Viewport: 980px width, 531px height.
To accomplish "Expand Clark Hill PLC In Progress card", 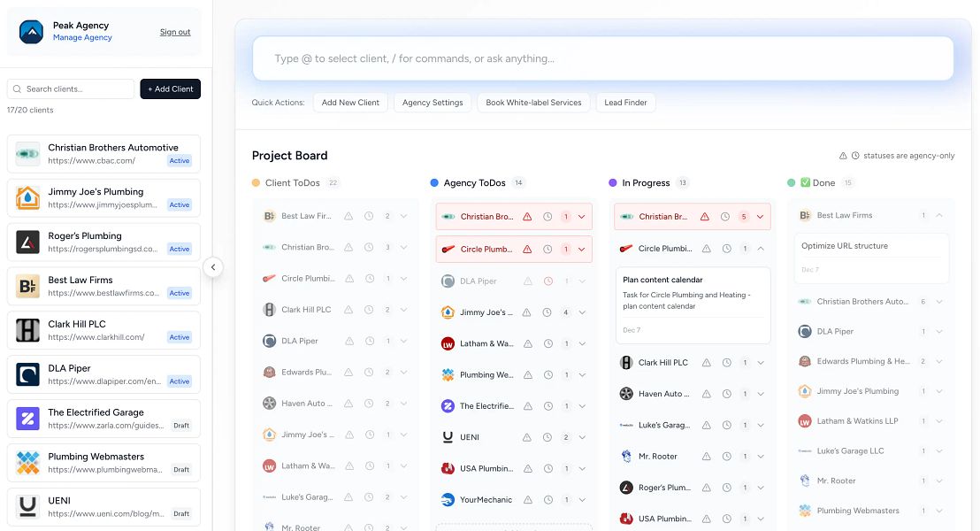I will [x=761, y=363].
